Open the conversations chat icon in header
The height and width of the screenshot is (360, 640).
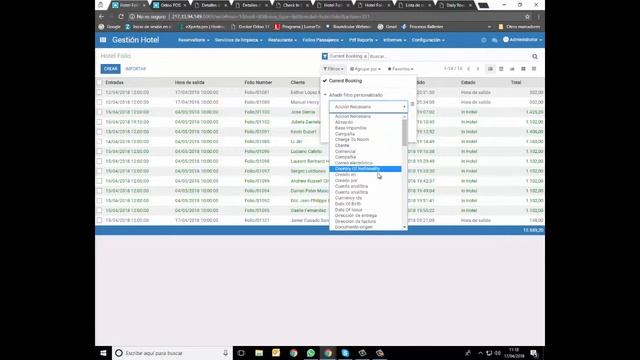494,40
